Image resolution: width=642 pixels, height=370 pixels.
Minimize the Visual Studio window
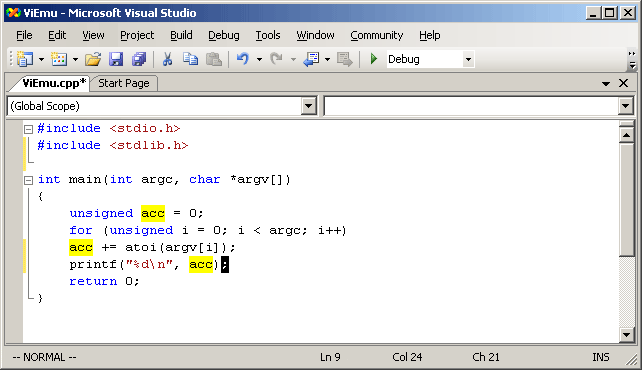593,13
